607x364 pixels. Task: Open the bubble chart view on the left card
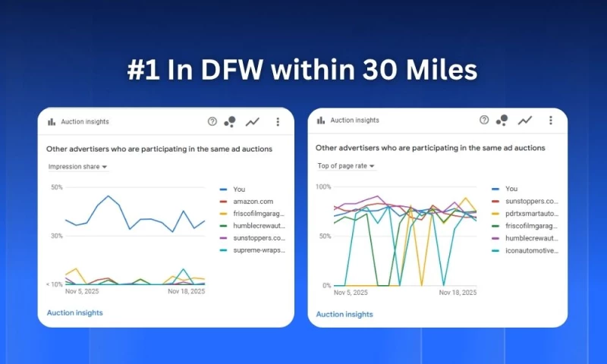click(x=230, y=121)
